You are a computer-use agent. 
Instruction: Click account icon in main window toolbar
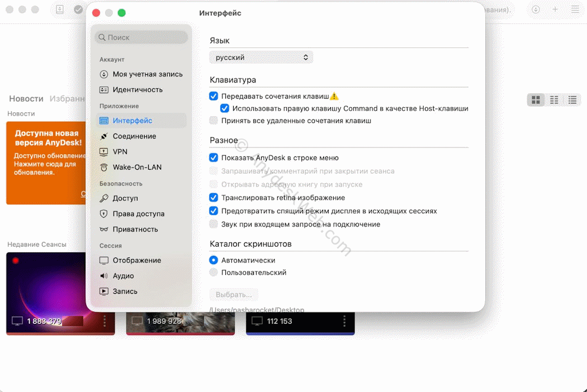click(x=536, y=9)
